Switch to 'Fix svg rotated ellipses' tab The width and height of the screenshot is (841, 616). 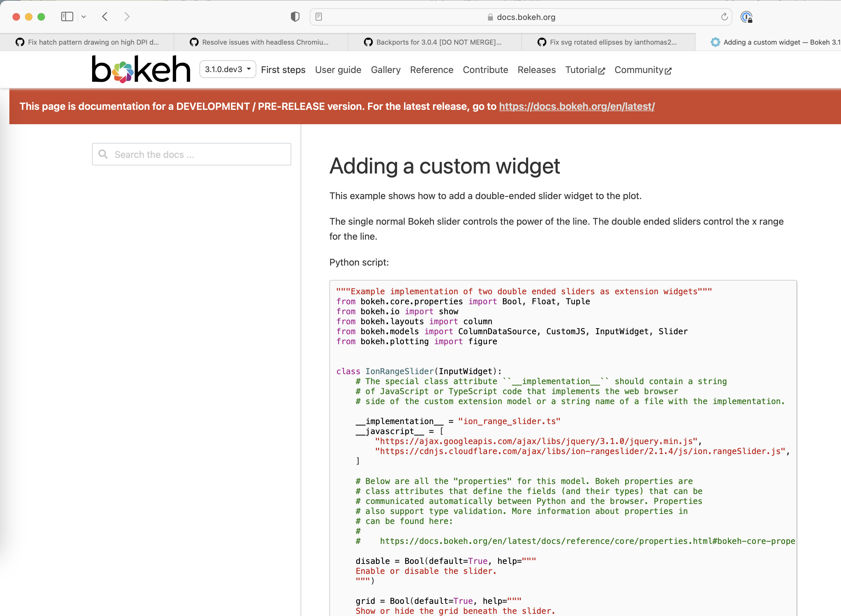click(x=608, y=42)
